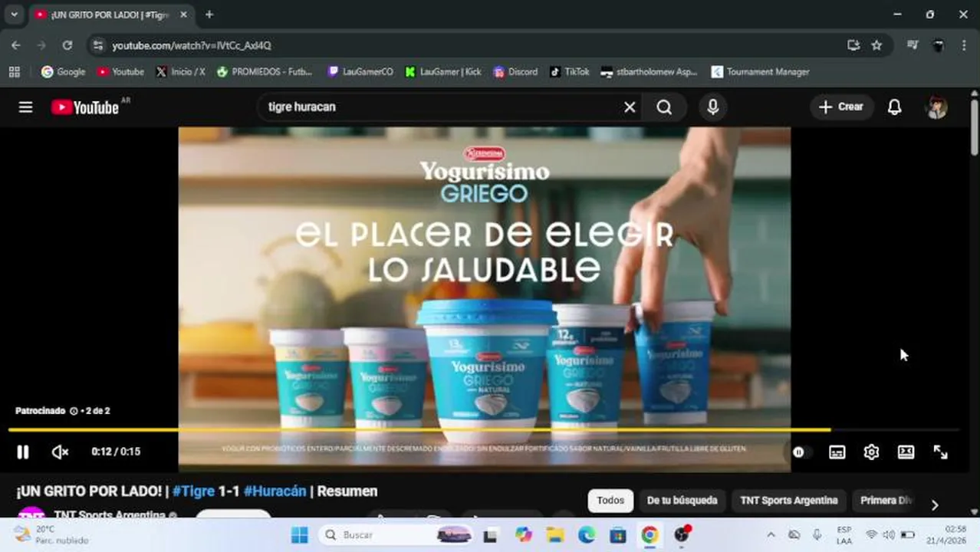Image resolution: width=980 pixels, height=552 pixels.
Task: Open Microsoft Edge from the taskbar
Action: [x=587, y=534]
